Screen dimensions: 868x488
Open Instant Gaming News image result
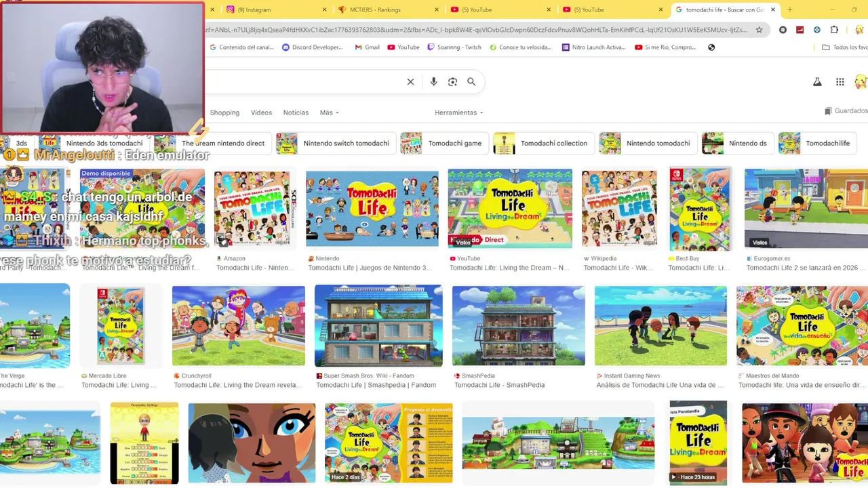click(660, 326)
